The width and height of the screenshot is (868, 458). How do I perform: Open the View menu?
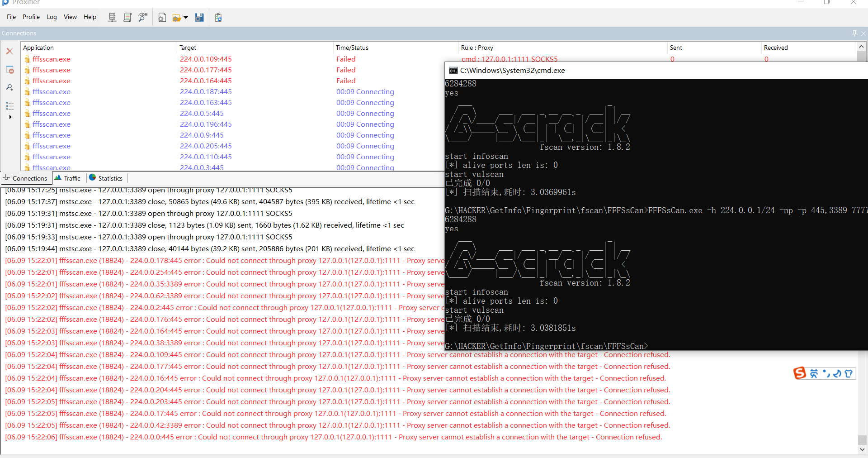click(70, 17)
